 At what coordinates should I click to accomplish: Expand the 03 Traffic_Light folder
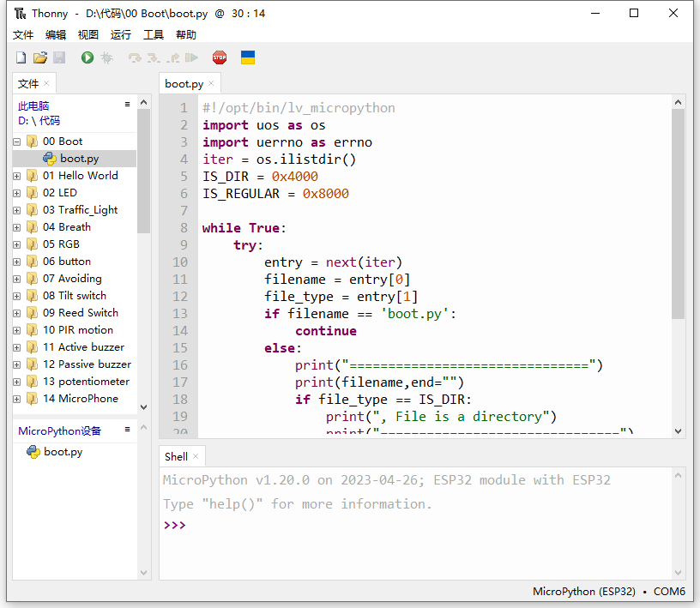17,210
